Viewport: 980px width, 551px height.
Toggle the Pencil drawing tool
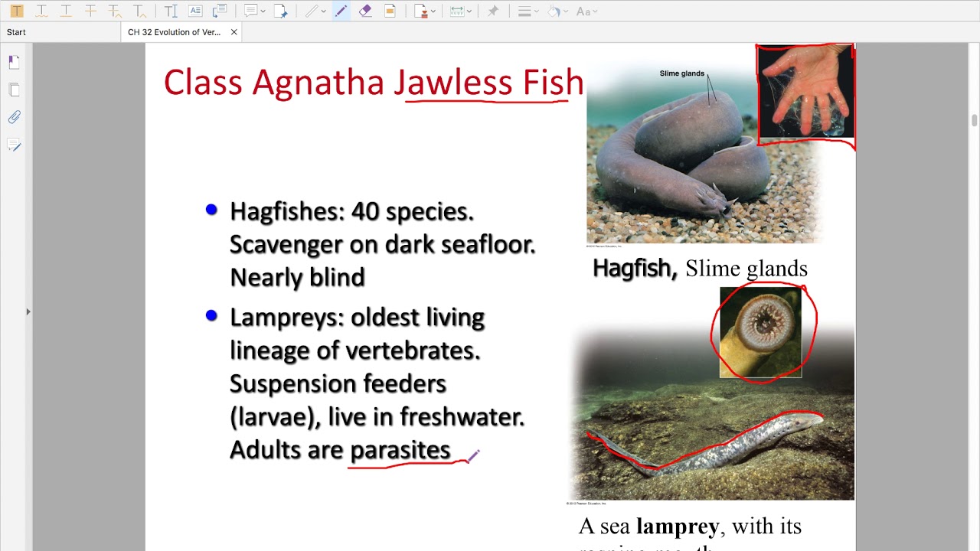pos(341,11)
